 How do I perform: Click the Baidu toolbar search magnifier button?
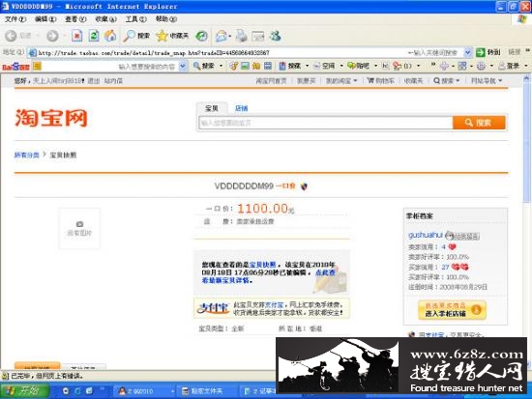pyautogui.click(x=203, y=66)
